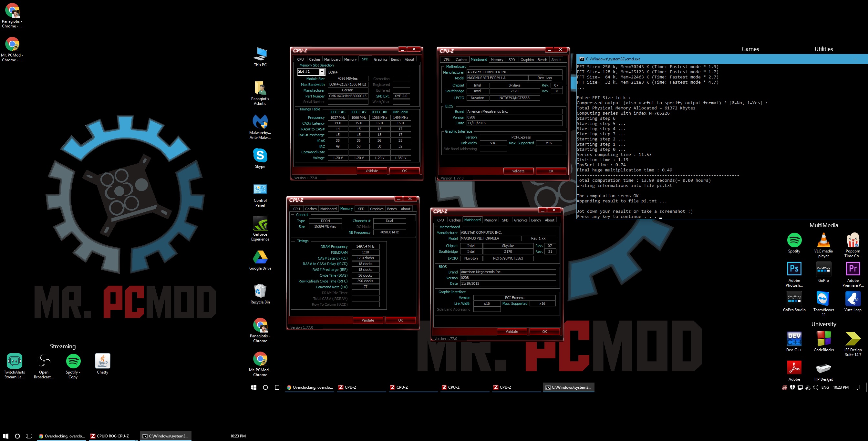The width and height of the screenshot is (868, 441).
Task: Launch GeForce Experience desktop icon
Action: click(x=260, y=229)
